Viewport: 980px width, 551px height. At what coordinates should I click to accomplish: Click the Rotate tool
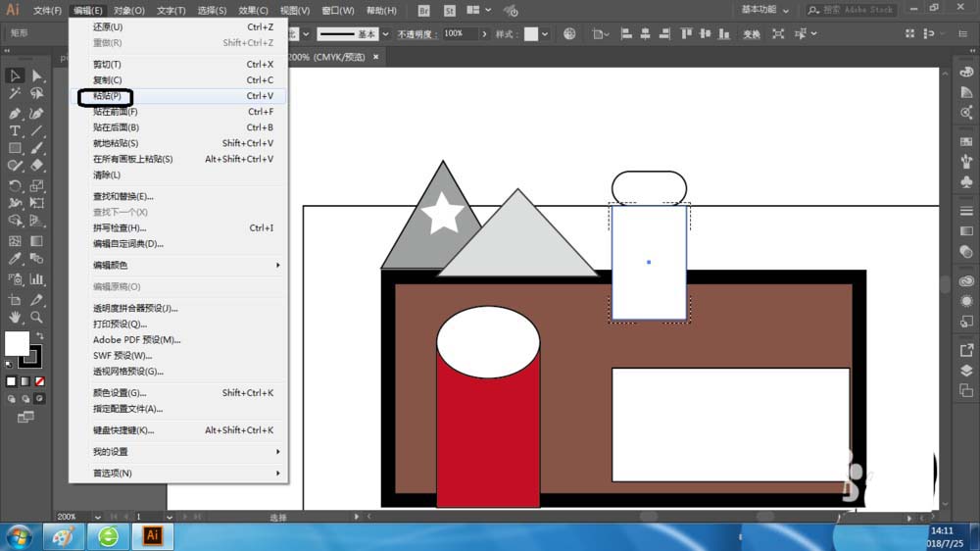[x=15, y=185]
